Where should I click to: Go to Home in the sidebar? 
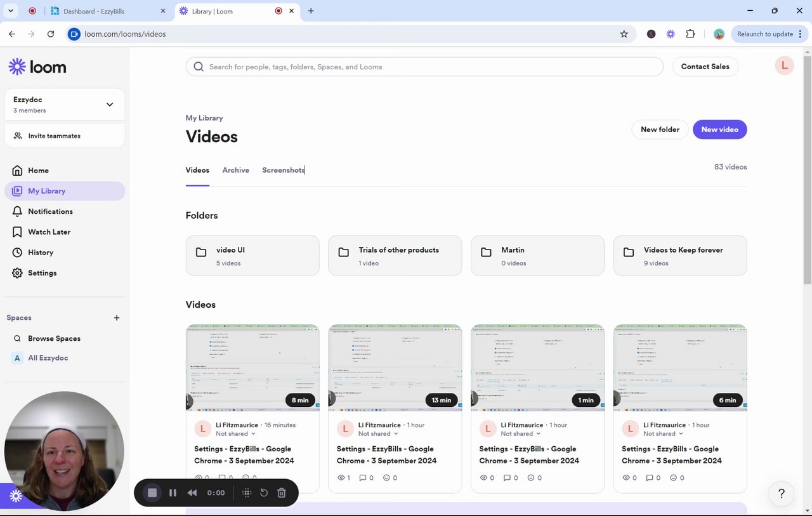tap(65, 170)
